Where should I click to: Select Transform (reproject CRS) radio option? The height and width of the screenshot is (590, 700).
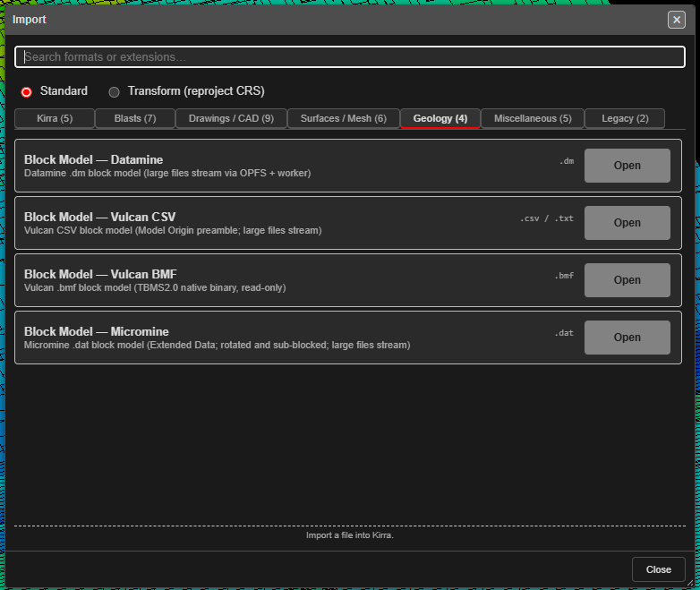[114, 91]
